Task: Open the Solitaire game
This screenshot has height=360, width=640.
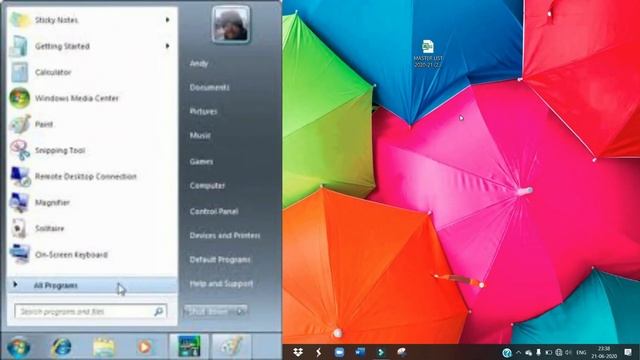Action: [x=92, y=229]
